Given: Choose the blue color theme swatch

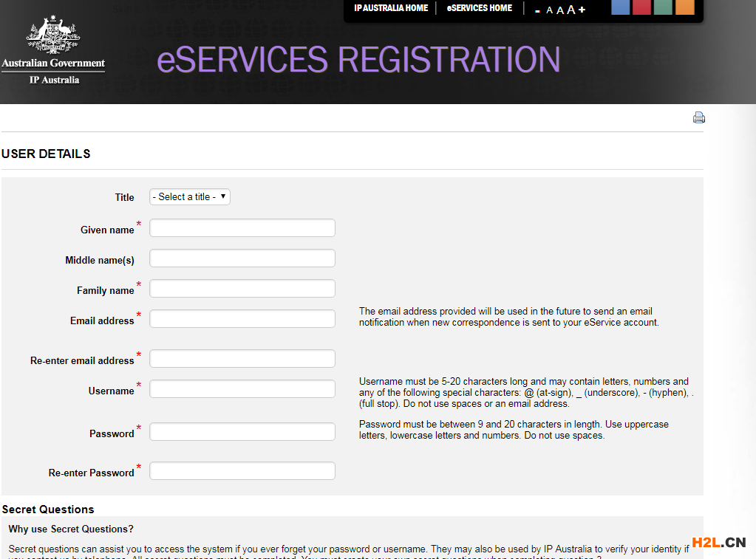Looking at the screenshot, I should [620, 7].
